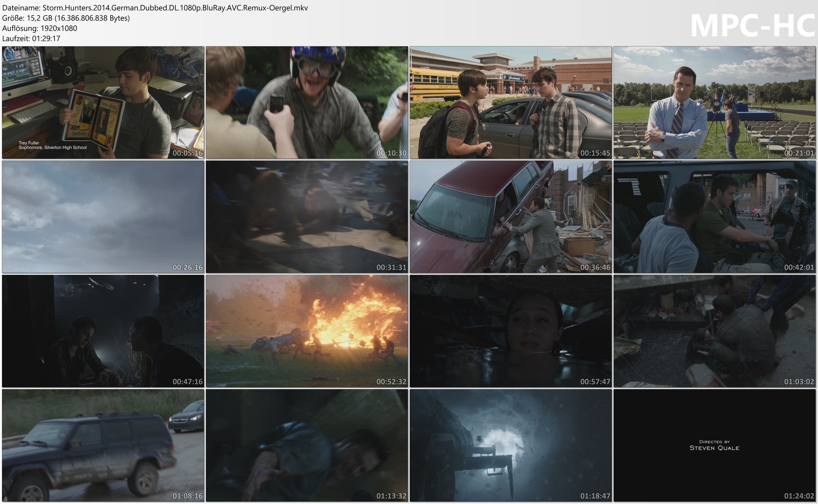Click the dark scene thumbnail at 00:47:16
This screenshot has width=818, height=504.
pyautogui.click(x=103, y=331)
